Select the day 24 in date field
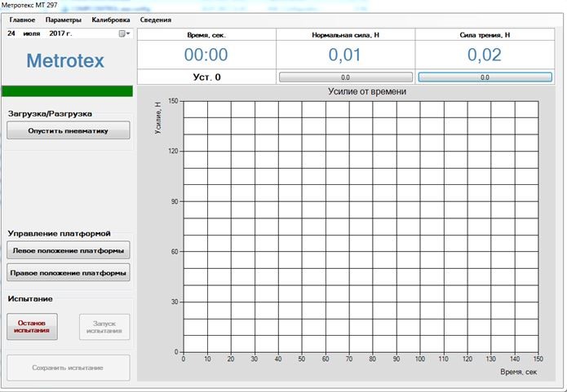 11,33
